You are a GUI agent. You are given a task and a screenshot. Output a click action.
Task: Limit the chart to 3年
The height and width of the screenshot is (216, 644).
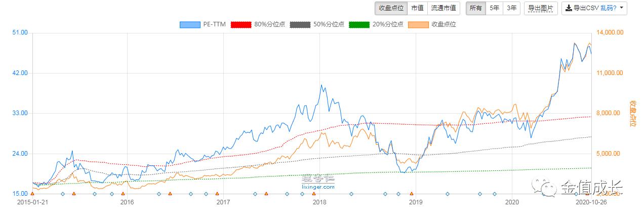coord(512,8)
